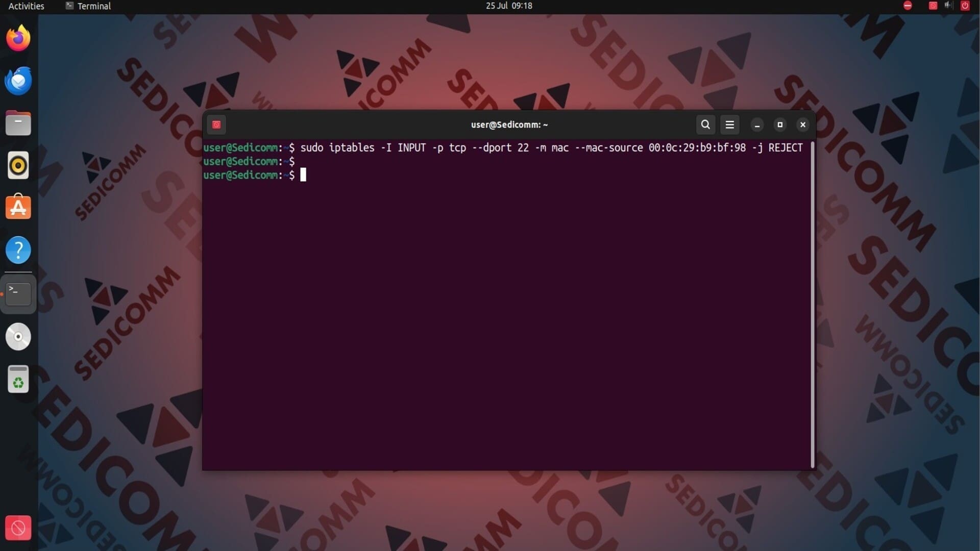980x551 pixels.
Task: Open the Terminal app menu in top bar
Action: coord(88,6)
